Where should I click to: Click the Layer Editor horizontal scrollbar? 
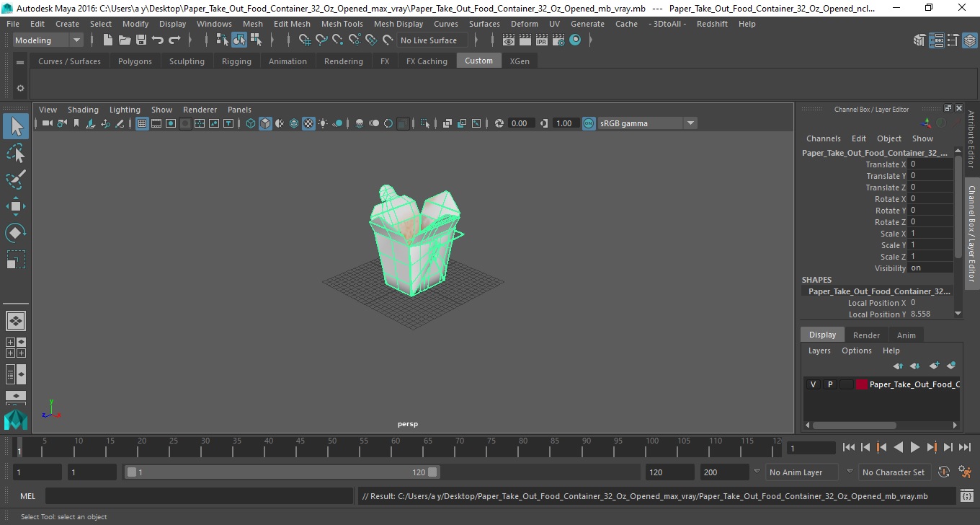(854, 425)
